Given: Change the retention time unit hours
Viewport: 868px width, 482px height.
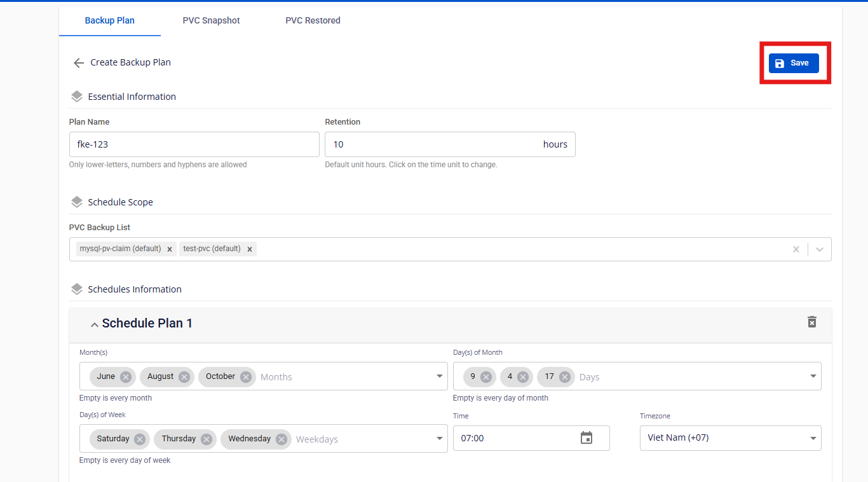Looking at the screenshot, I should click(x=555, y=144).
